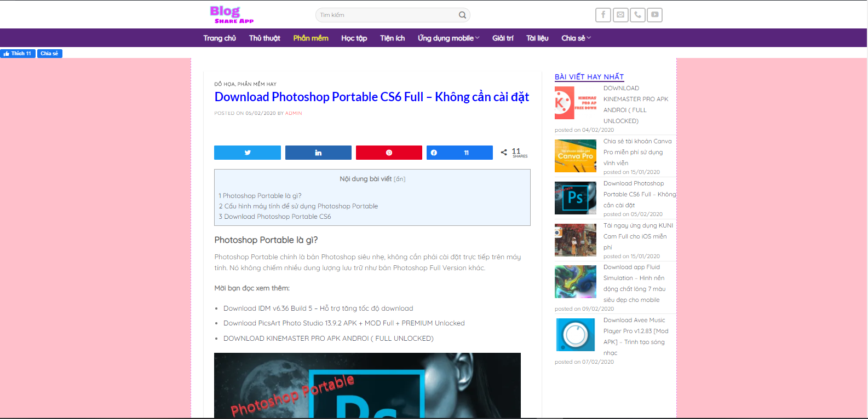Click the KUNI Cam sidebar thumbnail
Image resolution: width=868 pixels, height=419 pixels.
coord(576,240)
